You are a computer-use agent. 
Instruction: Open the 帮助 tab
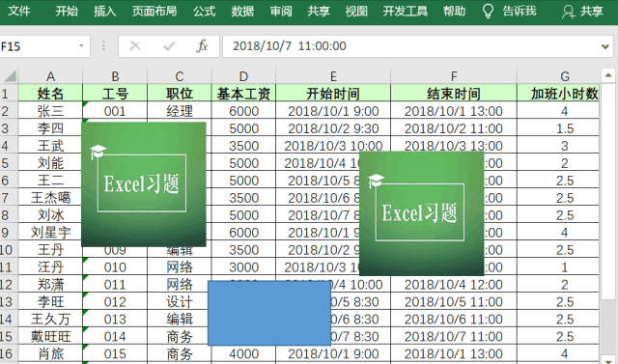pos(454,11)
